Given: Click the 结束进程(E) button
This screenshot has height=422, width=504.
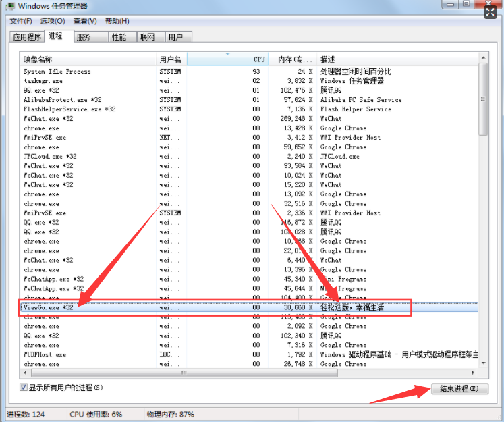Looking at the screenshot, I should [x=459, y=388].
